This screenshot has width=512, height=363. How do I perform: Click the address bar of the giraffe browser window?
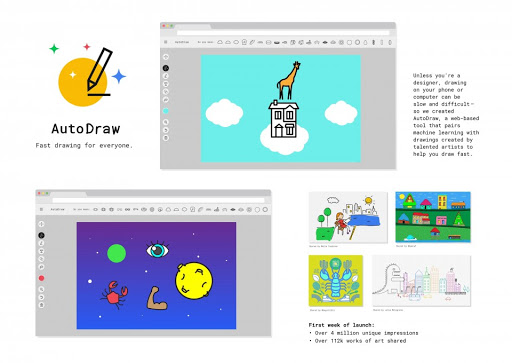283,33
